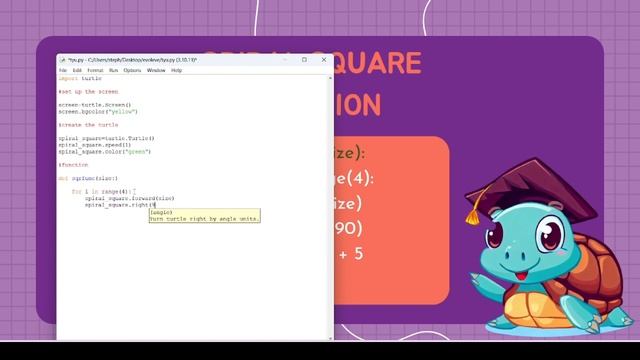Screen dimensions: 640x360
Task: Open the Format menu
Action: point(95,70)
